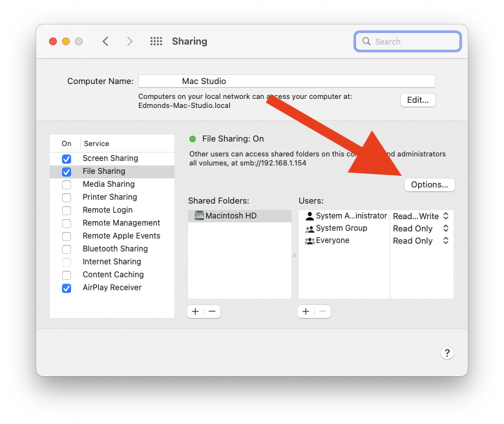Click the Options... button
Screen dimensions: 504x424
click(x=430, y=185)
